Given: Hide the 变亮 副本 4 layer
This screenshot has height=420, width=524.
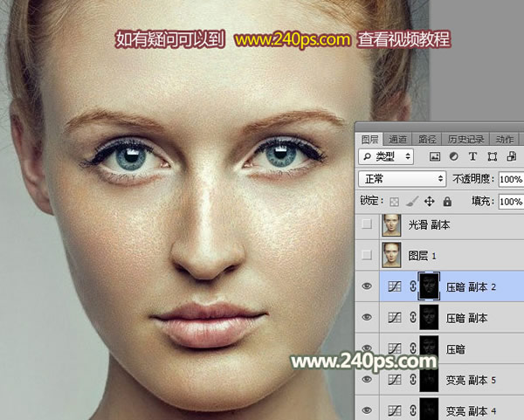Looking at the screenshot, I should (367, 410).
